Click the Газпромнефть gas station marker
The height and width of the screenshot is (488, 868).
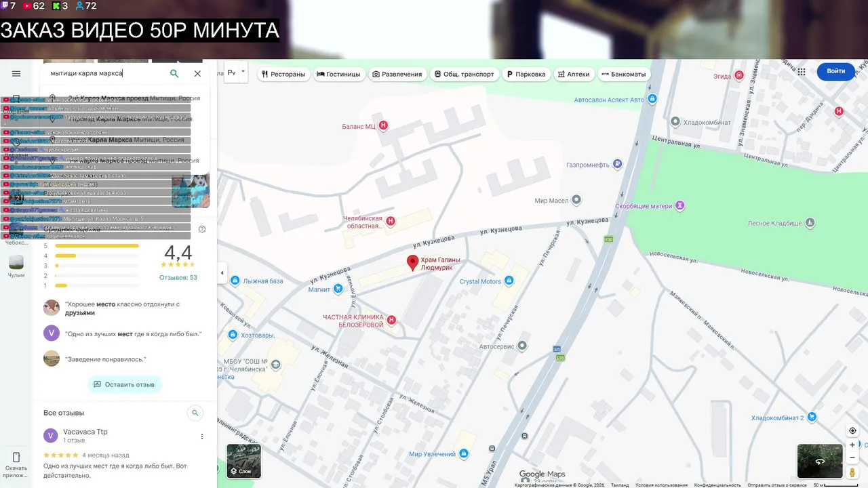(x=617, y=164)
